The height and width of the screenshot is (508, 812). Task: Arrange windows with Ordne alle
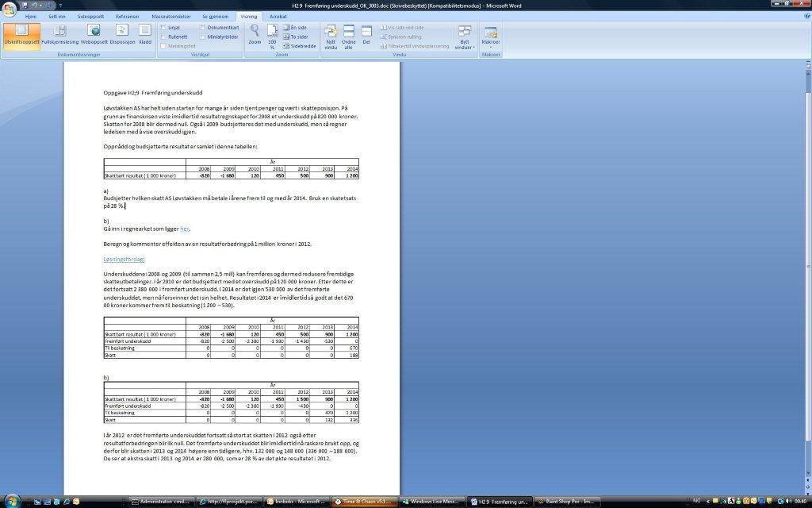[349, 36]
